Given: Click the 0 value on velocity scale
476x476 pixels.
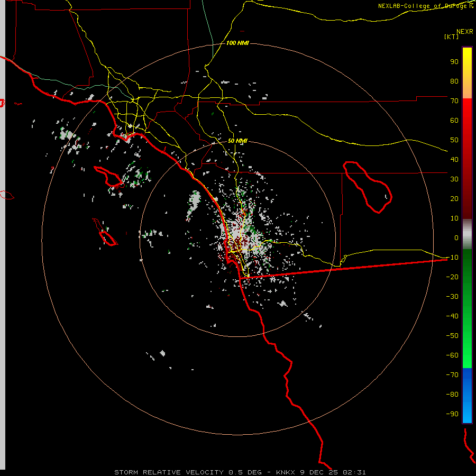Looking at the screenshot, I should coord(456,237).
